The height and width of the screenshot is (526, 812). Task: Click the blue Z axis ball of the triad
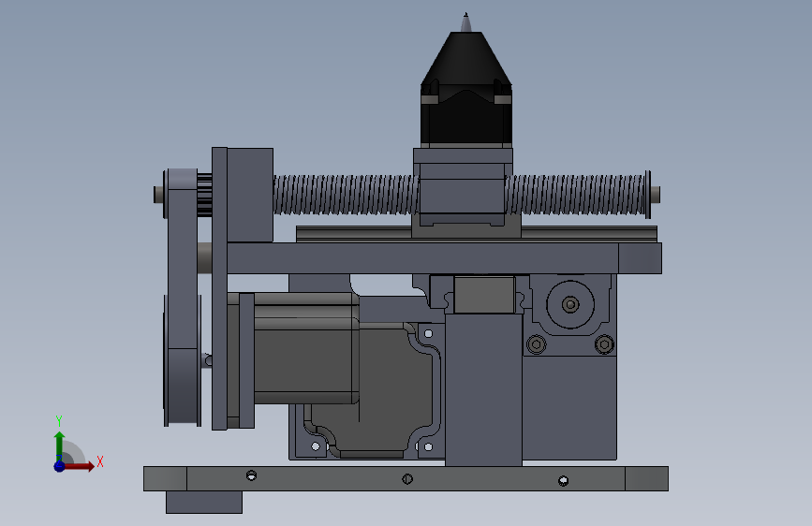click(60, 466)
